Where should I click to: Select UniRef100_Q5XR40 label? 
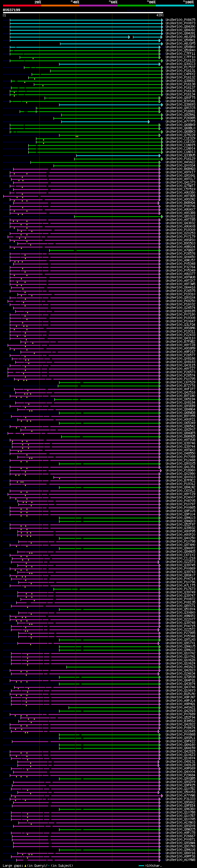180,50
